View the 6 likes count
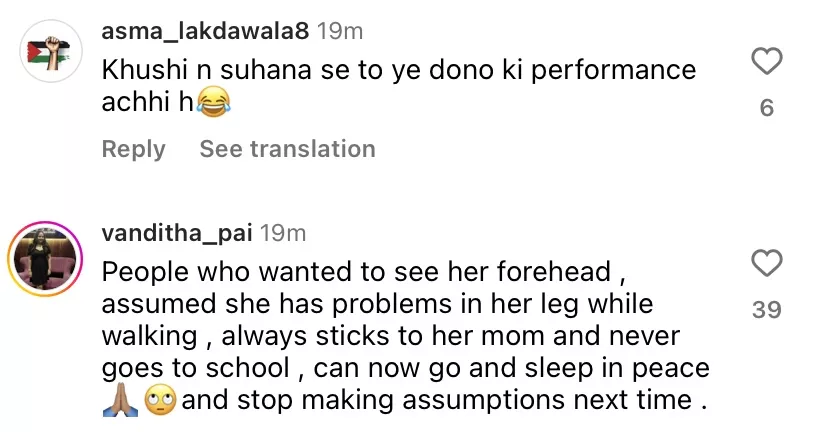The height and width of the screenshot is (432, 817). pyautogui.click(x=766, y=107)
